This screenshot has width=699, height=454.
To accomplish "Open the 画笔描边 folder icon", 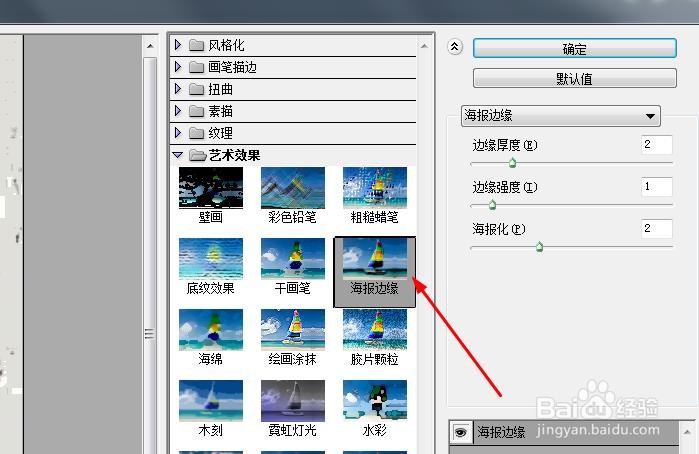I will pos(196,67).
